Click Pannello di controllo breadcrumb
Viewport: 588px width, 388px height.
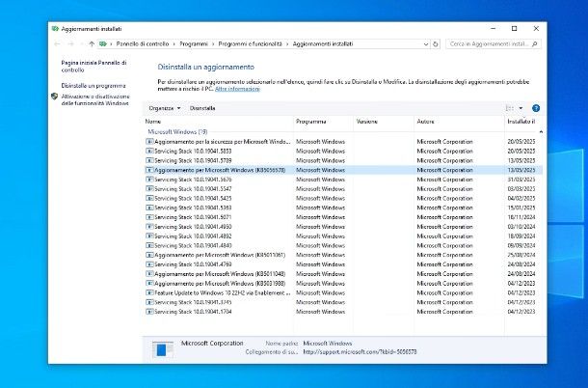143,44
